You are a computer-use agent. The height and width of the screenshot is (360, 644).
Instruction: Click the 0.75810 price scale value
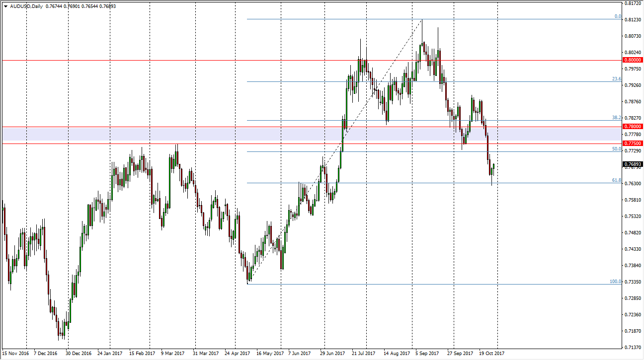coord(632,200)
